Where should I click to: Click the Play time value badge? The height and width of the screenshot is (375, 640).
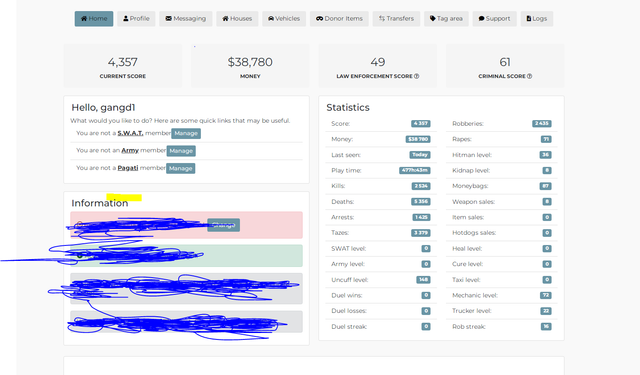coord(414,170)
